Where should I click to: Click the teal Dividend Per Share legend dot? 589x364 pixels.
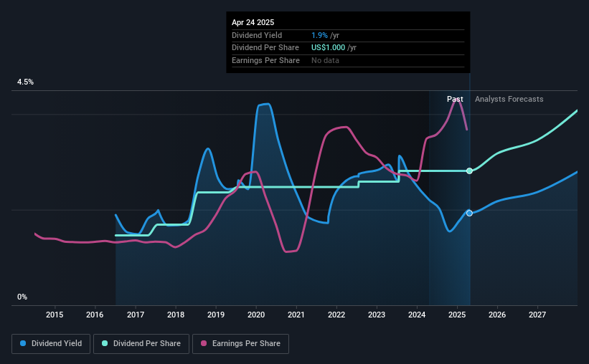tap(105, 343)
